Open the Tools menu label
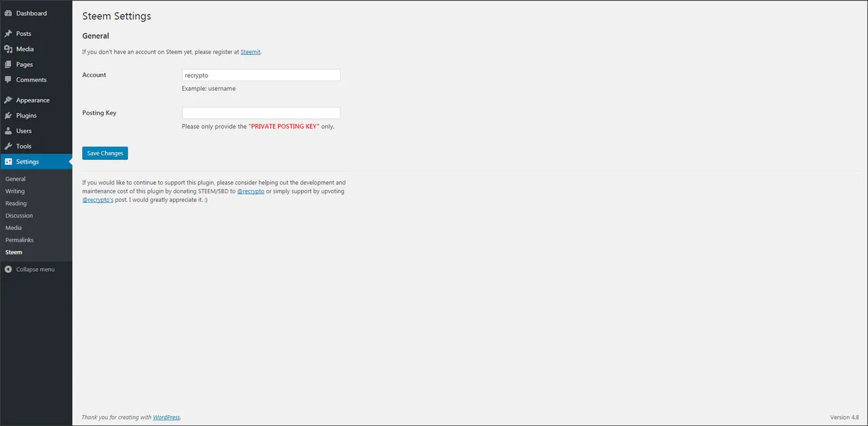Screen dimensions: 868x426 pyautogui.click(x=24, y=147)
